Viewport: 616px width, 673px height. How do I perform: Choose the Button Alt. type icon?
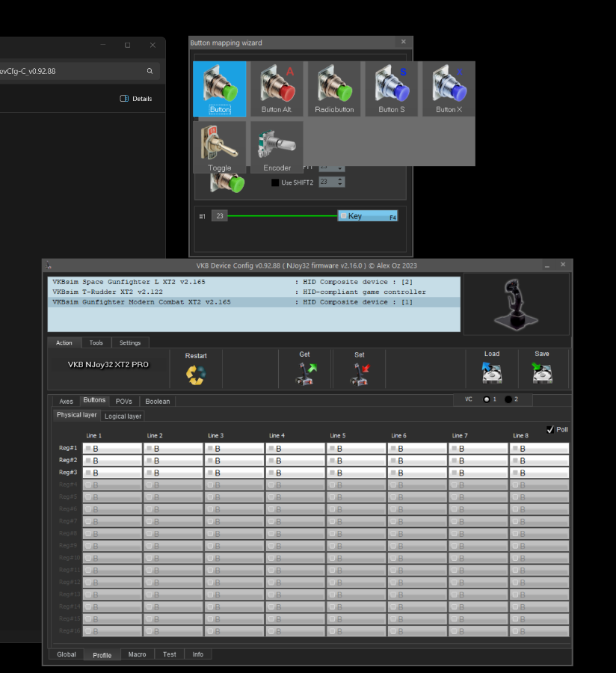pyautogui.click(x=277, y=89)
